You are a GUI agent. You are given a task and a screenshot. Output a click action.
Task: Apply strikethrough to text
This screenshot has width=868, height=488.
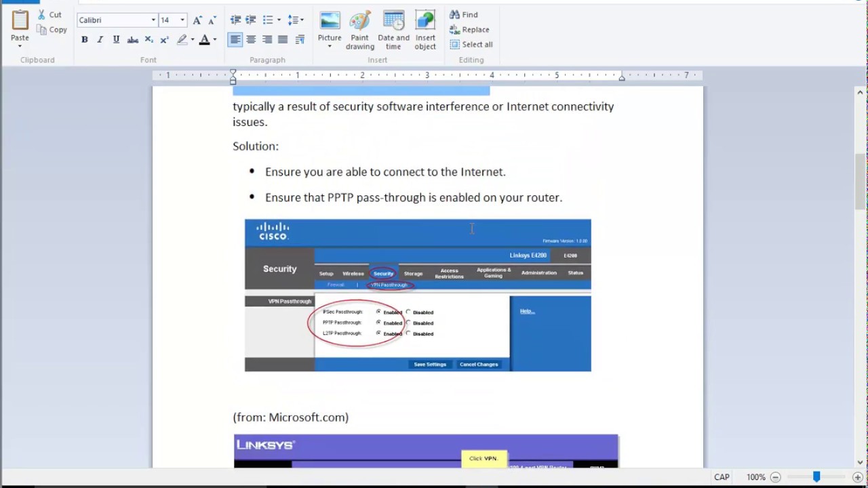133,40
